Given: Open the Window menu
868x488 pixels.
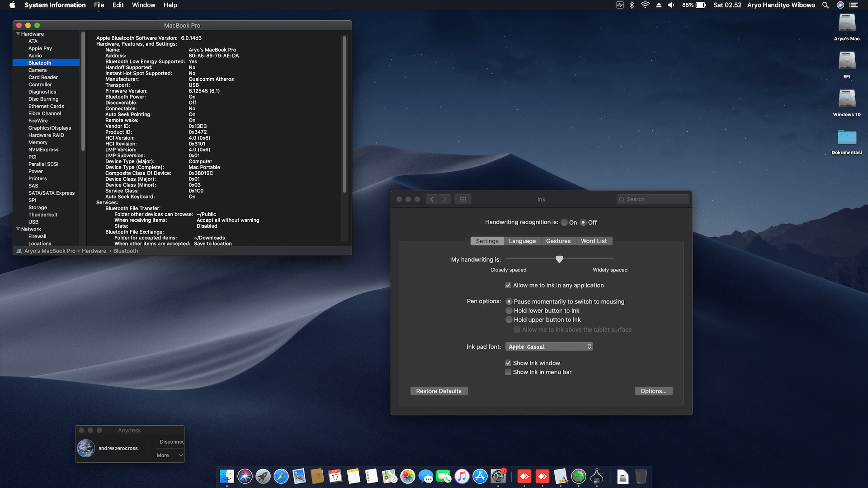Looking at the screenshot, I should click(x=143, y=5).
